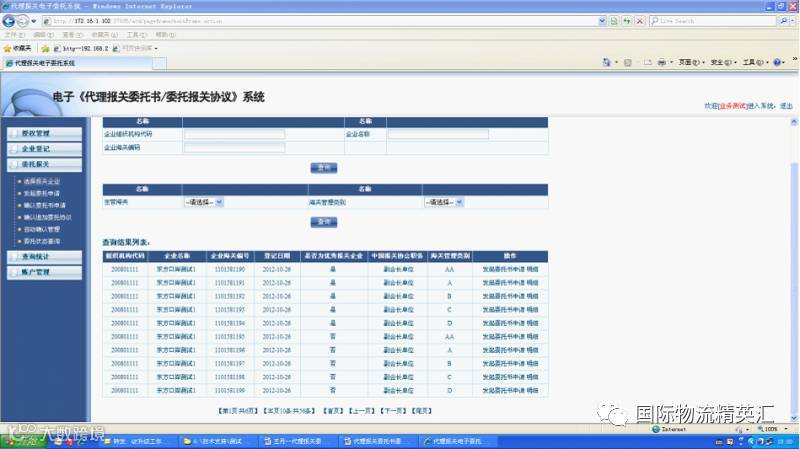
Task: Click the browser Back arrow button
Action: click(x=9, y=21)
